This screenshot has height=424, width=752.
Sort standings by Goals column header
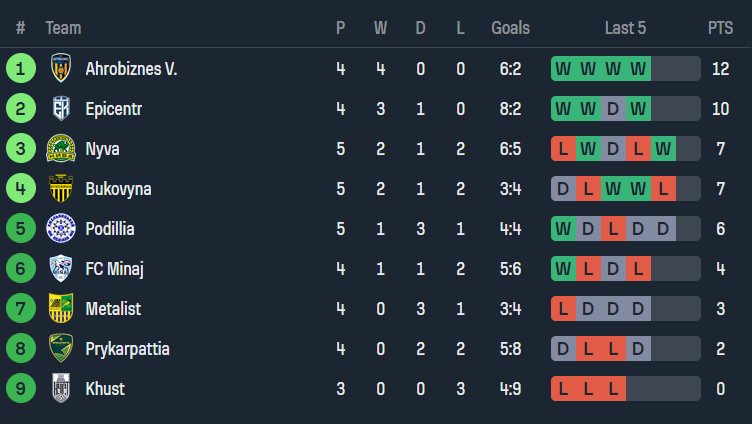point(510,28)
